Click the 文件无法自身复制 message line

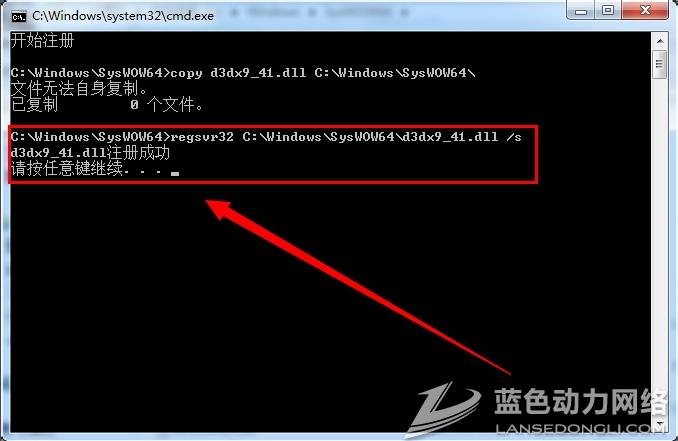(79, 89)
